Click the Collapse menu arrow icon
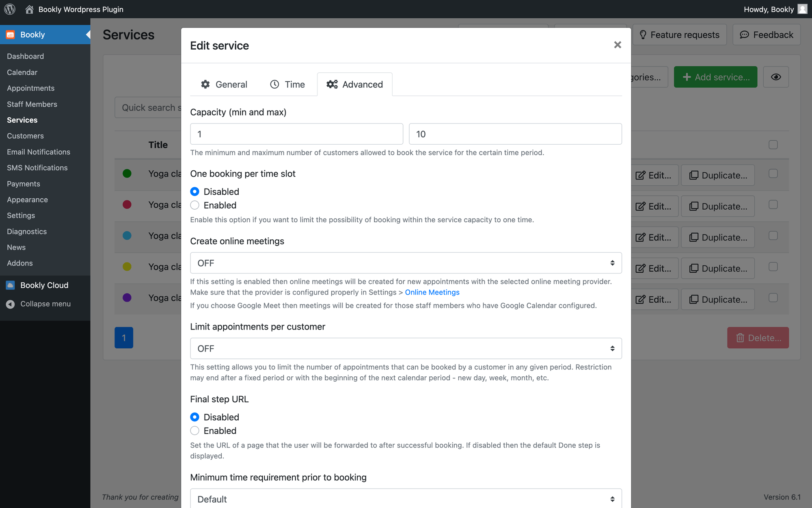Screen dimensions: 812x508 (x=11, y=304)
